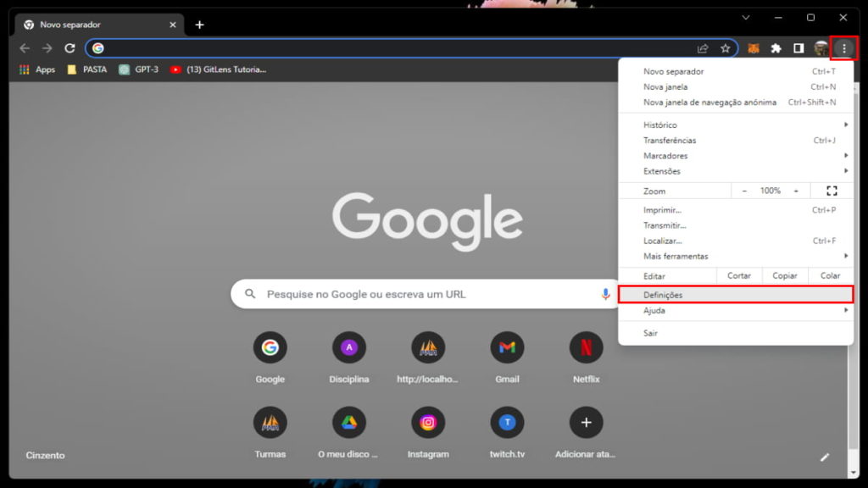The image size is (868, 488).
Task: Click the fox extension icon in the toolbar
Action: (x=752, y=48)
